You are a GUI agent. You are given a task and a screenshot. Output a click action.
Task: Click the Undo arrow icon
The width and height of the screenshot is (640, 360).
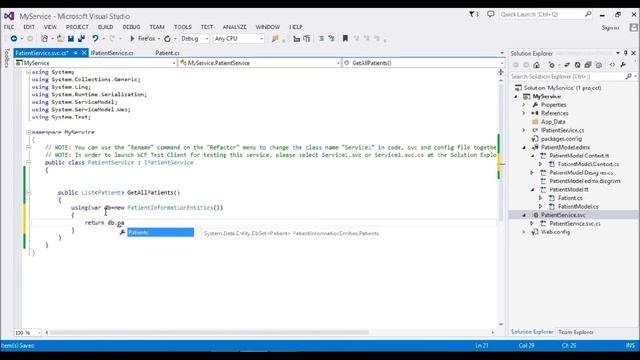(95, 38)
